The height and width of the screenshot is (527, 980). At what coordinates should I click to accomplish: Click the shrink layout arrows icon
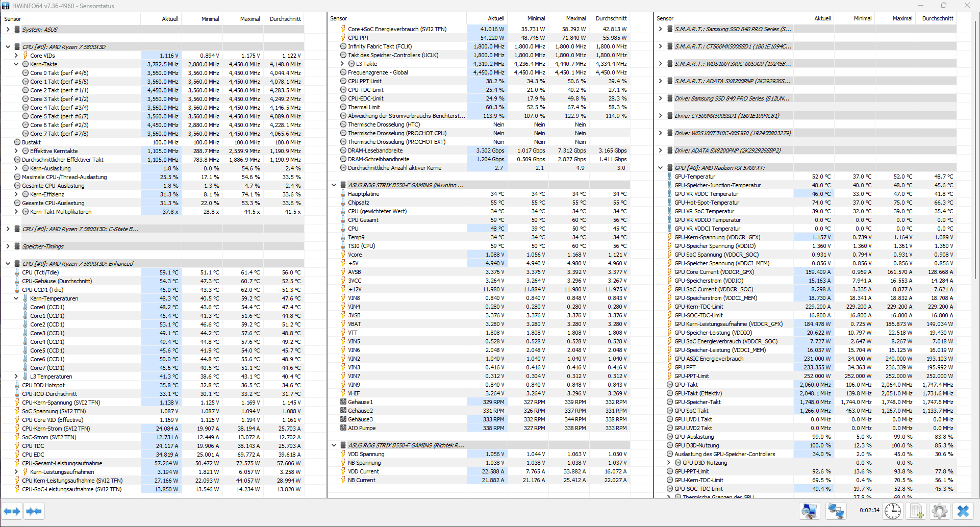pyautogui.click(x=34, y=511)
